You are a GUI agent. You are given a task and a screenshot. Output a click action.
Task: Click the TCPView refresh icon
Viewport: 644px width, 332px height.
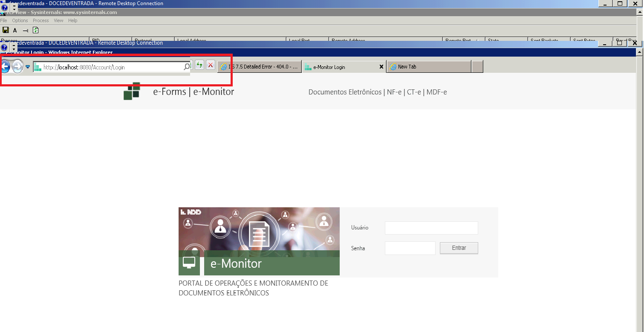pos(36,30)
